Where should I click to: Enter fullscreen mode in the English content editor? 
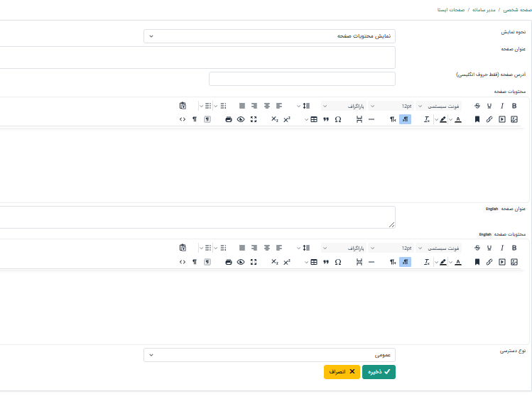click(254, 261)
